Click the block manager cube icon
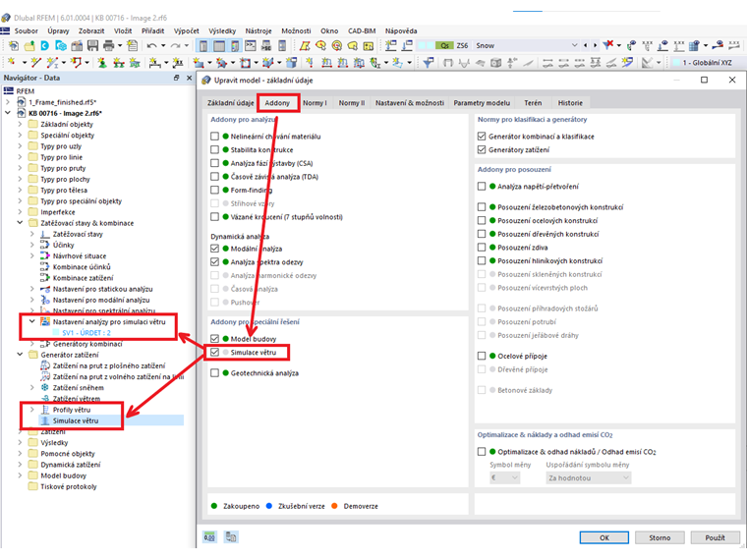 496,62
